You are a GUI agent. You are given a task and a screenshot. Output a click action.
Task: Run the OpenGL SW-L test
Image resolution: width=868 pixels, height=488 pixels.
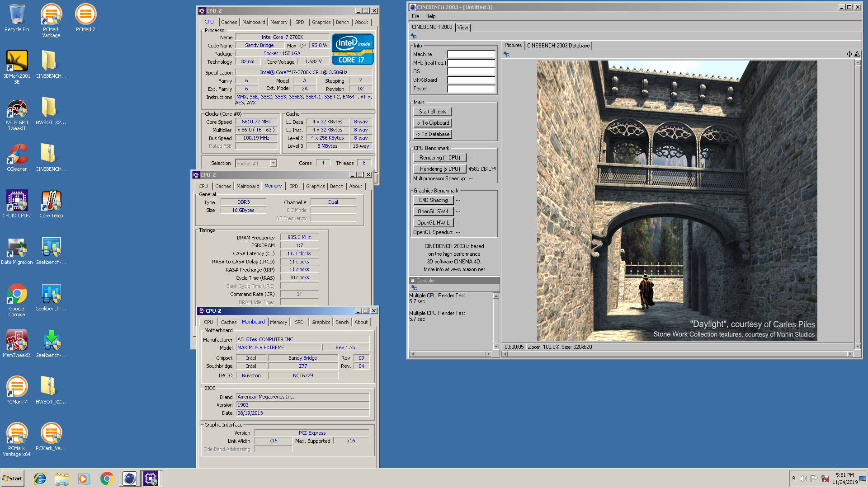click(x=434, y=211)
